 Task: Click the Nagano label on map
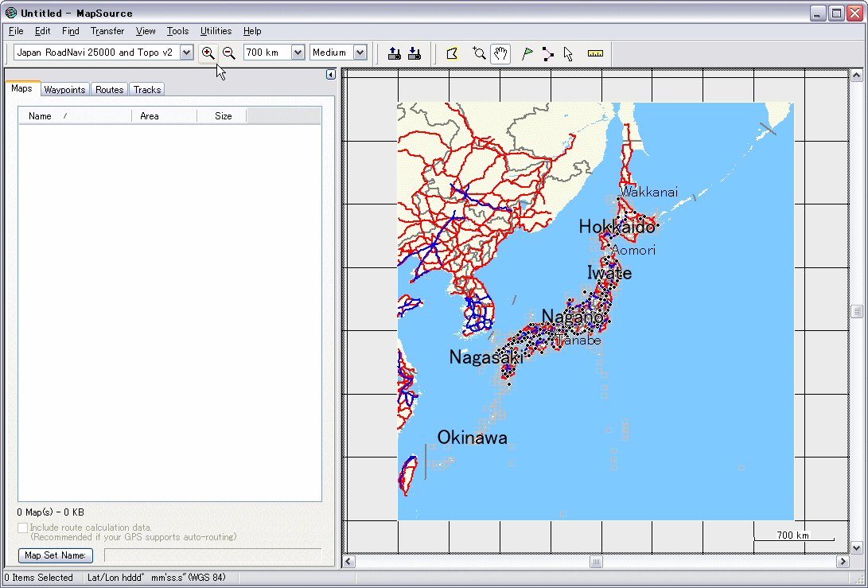[x=572, y=317]
